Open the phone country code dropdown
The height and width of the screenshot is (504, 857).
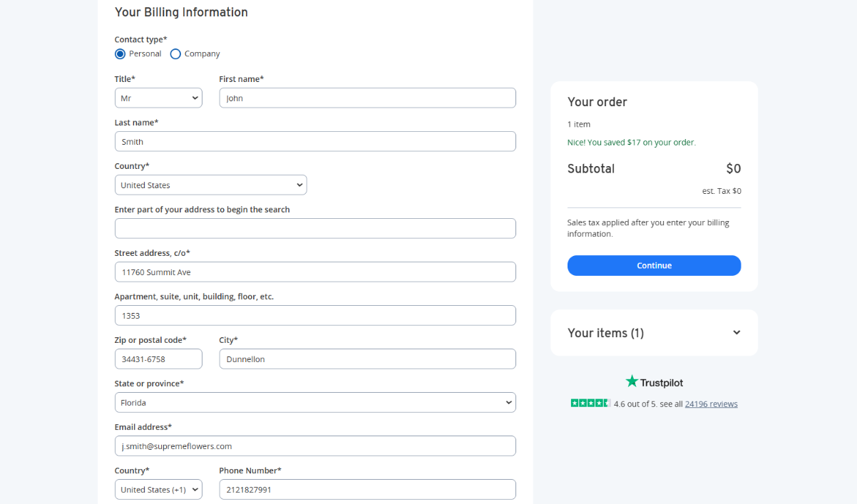point(158,490)
